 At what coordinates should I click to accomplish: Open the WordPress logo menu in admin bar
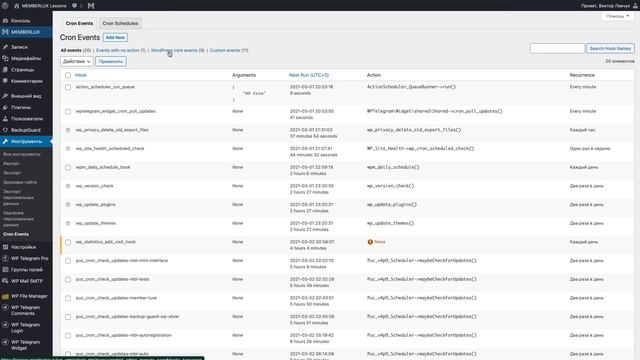(x=5, y=6)
